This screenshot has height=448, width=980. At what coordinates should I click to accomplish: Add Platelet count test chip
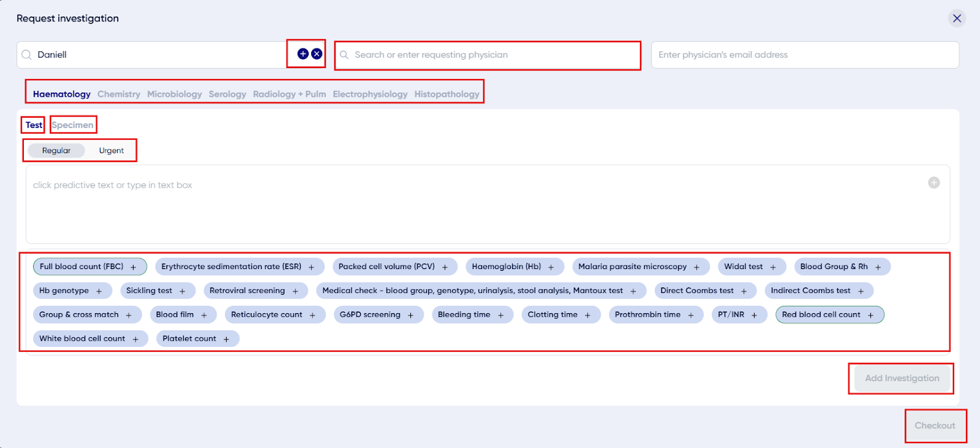(198, 339)
